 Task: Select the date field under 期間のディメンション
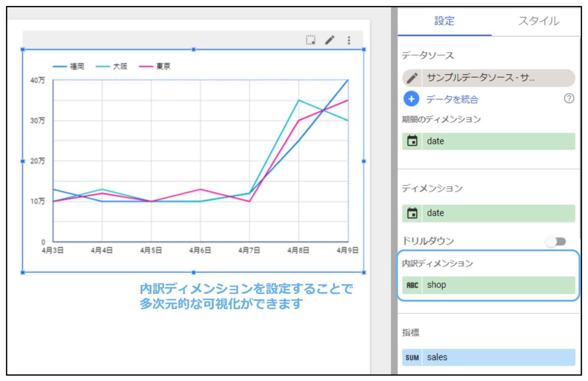tap(498, 141)
